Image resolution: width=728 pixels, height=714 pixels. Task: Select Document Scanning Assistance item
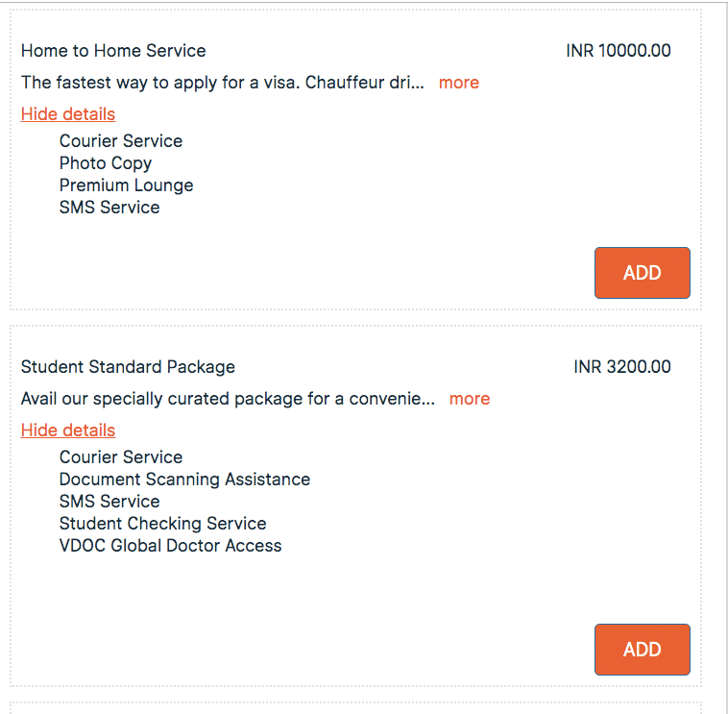tap(184, 480)
